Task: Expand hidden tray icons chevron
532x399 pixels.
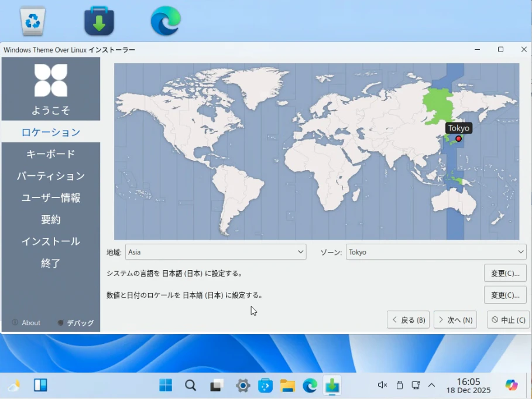Action: click(x=431, y=385)
